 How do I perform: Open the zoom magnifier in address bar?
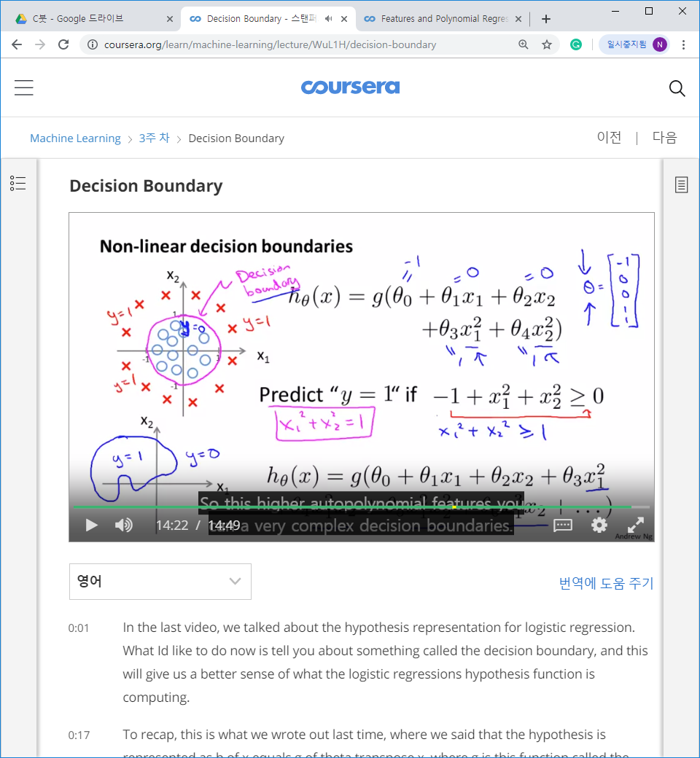pyautogui.click(x=523, y=44)
